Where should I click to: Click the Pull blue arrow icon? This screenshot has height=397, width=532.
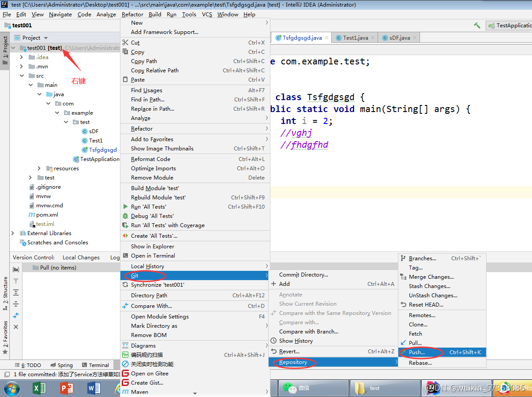click(403, 343)
